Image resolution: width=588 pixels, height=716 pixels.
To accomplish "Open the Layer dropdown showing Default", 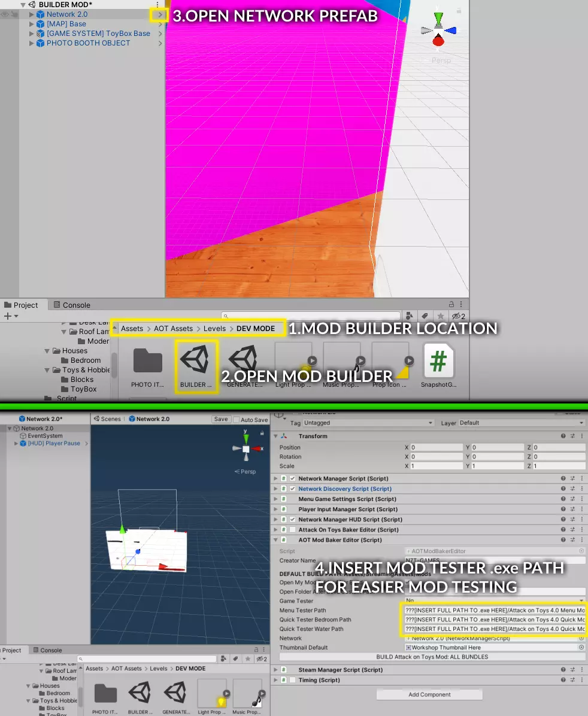I will [522, 423].
